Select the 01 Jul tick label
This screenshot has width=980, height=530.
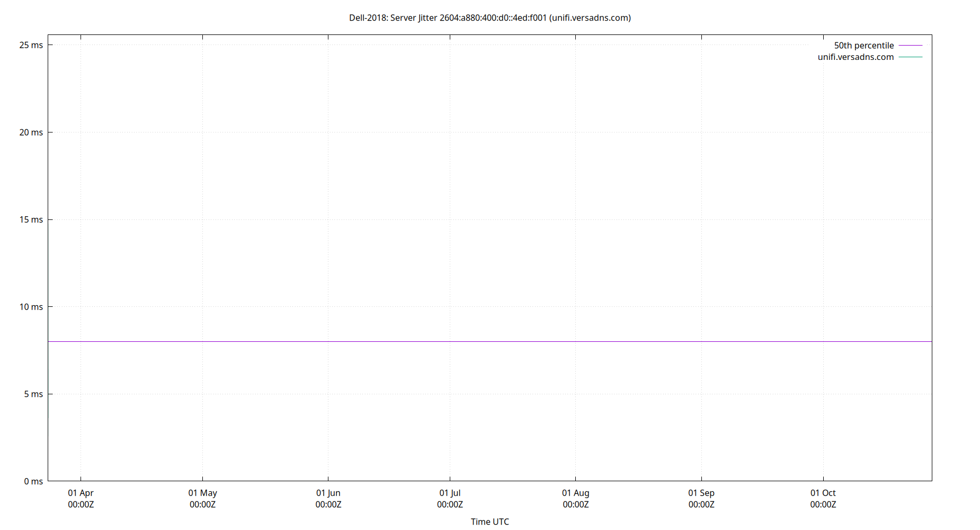451,493
